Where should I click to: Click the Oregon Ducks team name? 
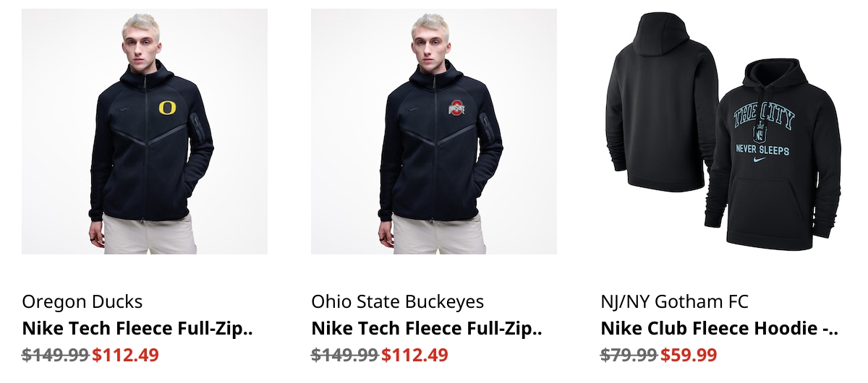(82, 301)
